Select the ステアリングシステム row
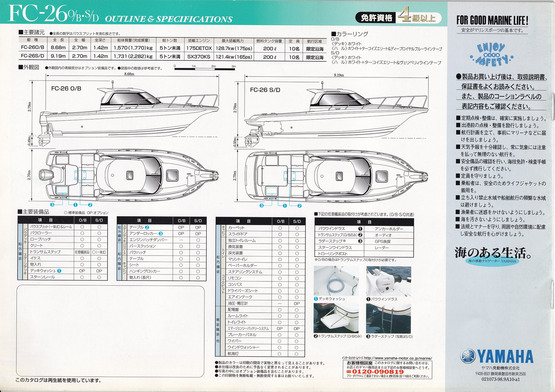555x392 pixels. pos(265,272)
